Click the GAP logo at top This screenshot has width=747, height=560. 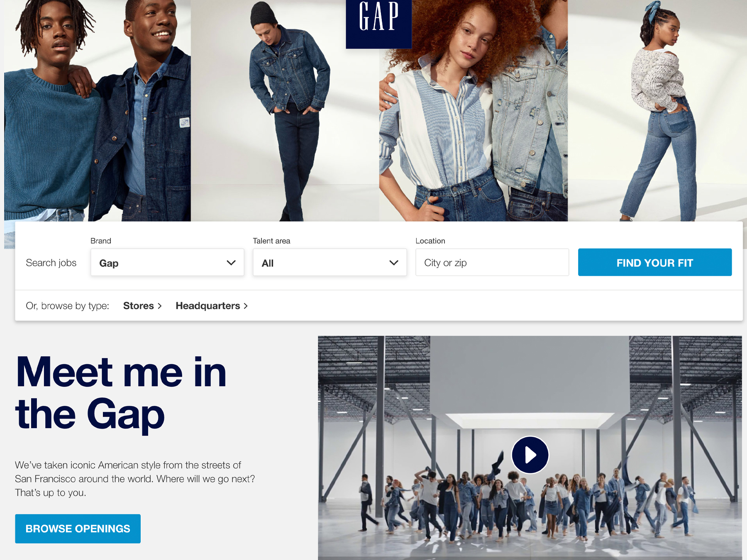[378, 24]
